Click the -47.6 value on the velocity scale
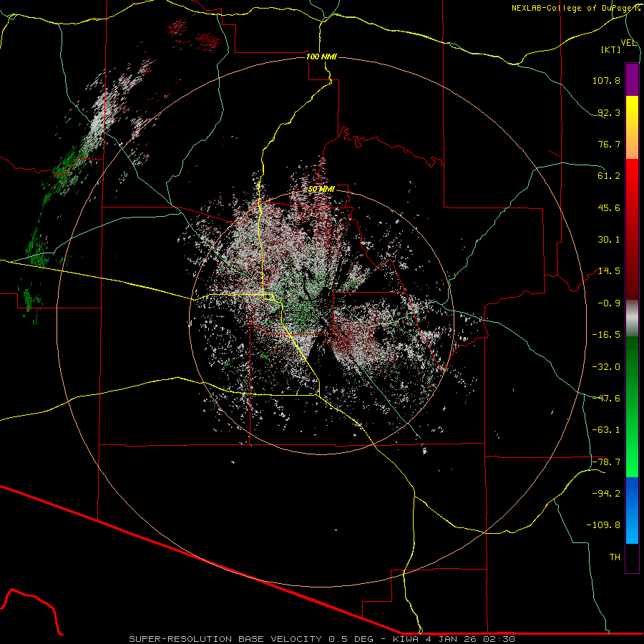 [x=606, y=398]
